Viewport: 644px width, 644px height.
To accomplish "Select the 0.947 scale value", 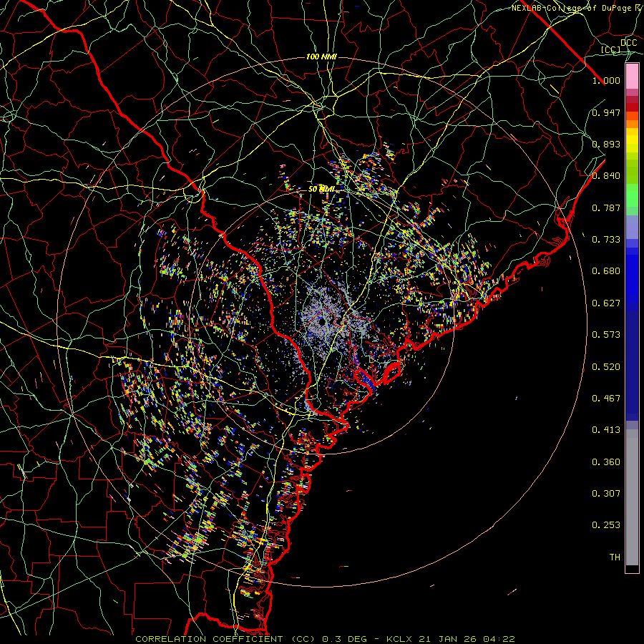I will click(606, 112).
